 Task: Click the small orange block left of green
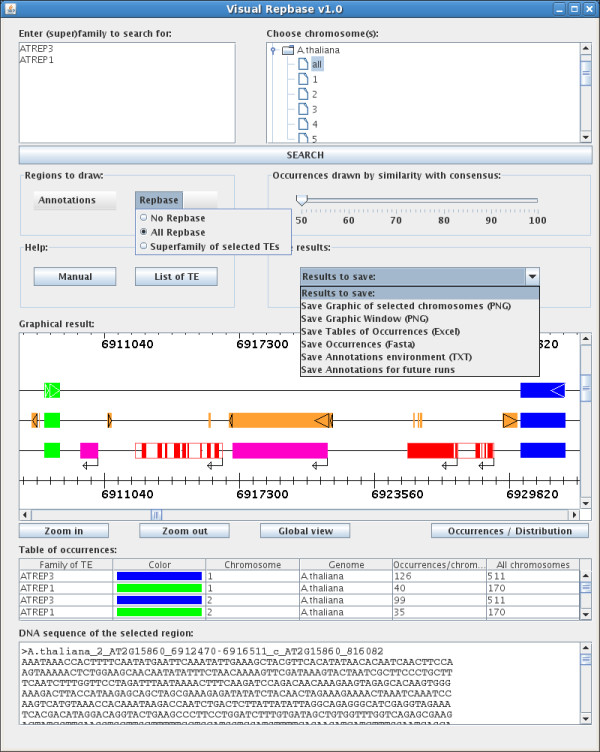[35, 421]
